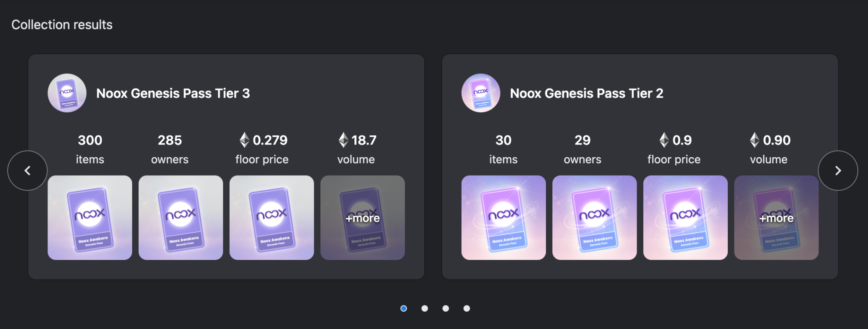Image resolution: width=868 pixels, height=329 pixels.
Task: Expand +more items in Tier 3 collection
Action: pyautogui.click(x=362, y=218)
